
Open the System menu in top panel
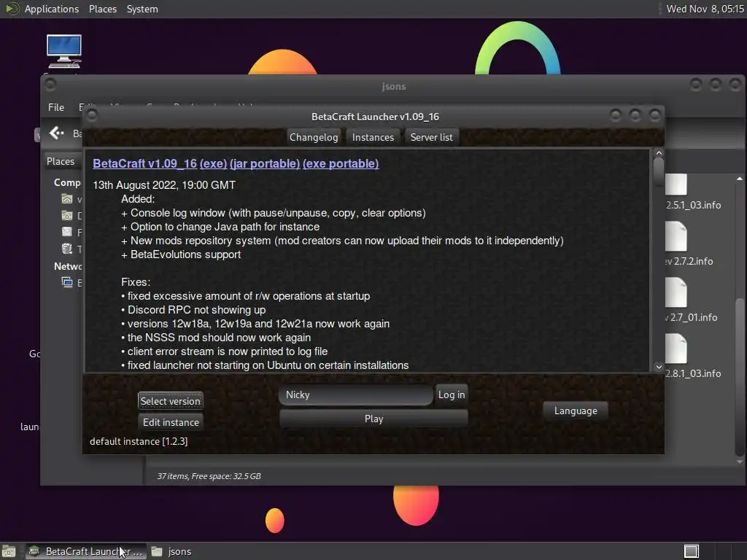(x=142, y=9)
